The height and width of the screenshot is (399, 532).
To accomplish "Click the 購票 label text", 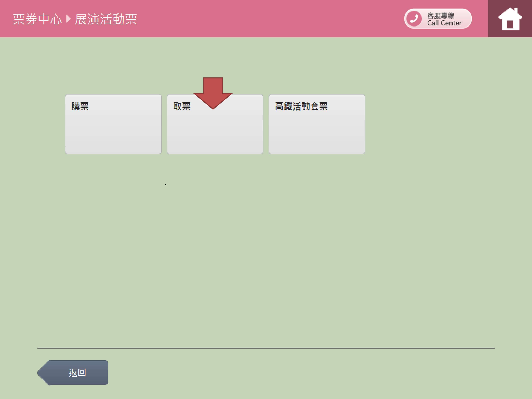I will pyautogui.click(x=80, y=106).
